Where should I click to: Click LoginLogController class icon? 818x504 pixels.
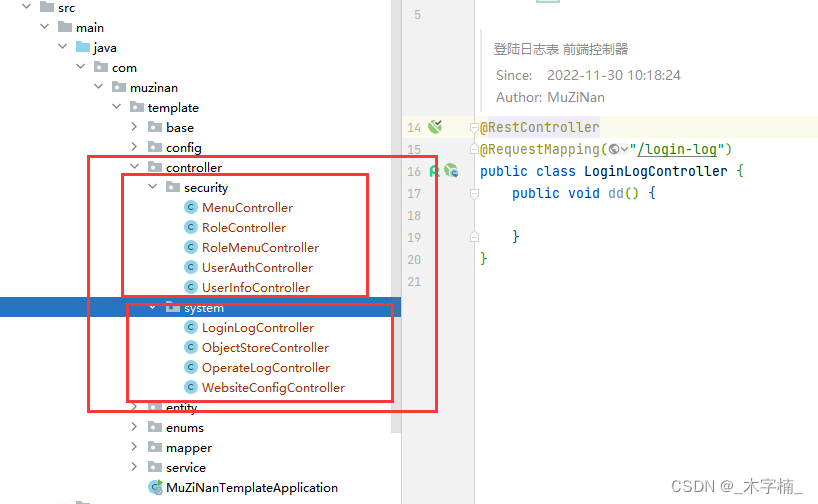point(191,327)
